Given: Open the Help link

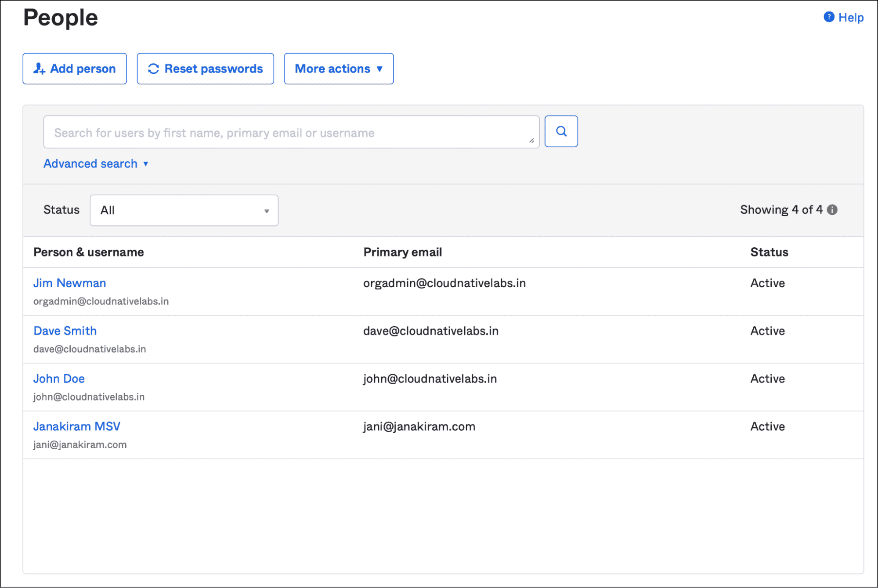Looking at the screenshot, I should pyautogui.click(x=850, y=18).
